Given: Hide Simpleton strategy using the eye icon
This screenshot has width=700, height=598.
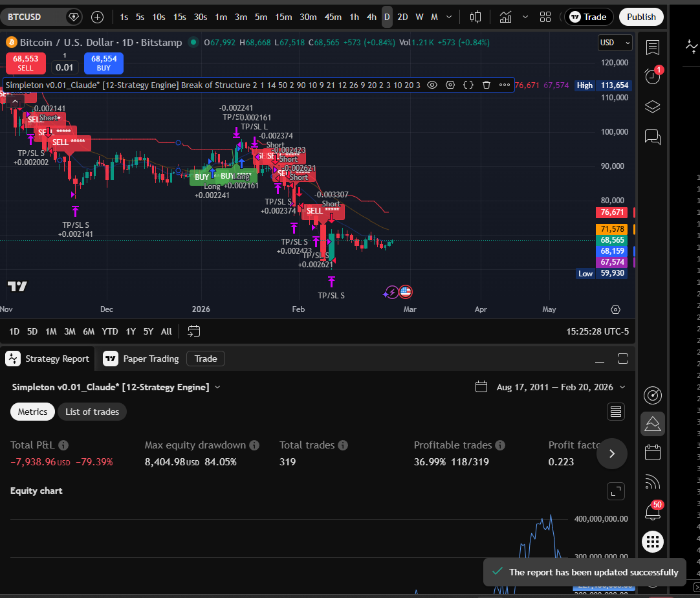Looking at the screenshot, I should pos(432,85).
